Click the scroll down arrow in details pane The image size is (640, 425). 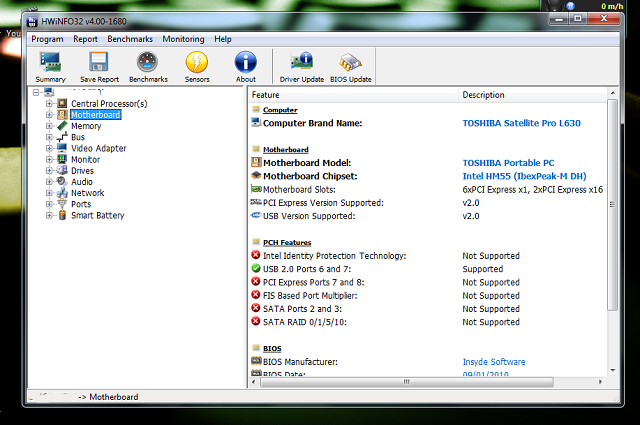(x=613, y=370)
